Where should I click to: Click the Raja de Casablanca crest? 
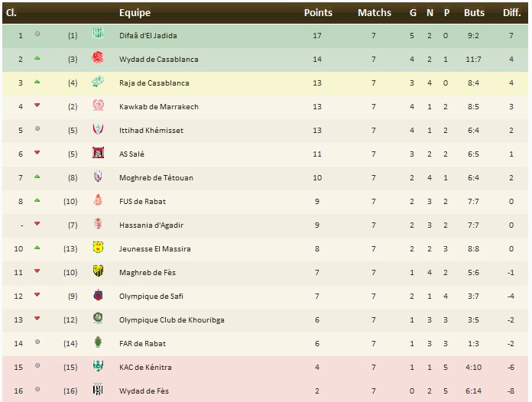(98, 82)
